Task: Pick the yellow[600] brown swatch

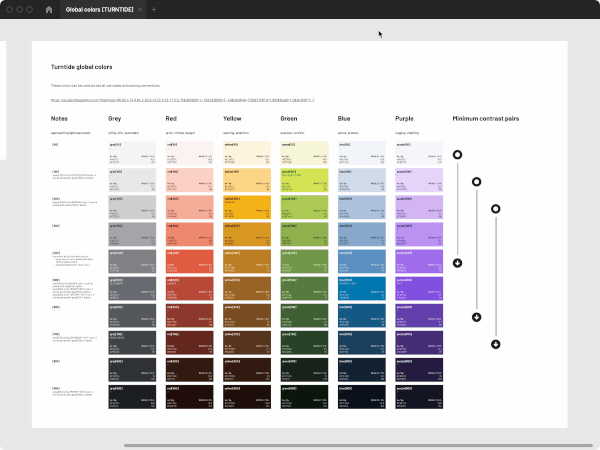Action: point(247,316)
